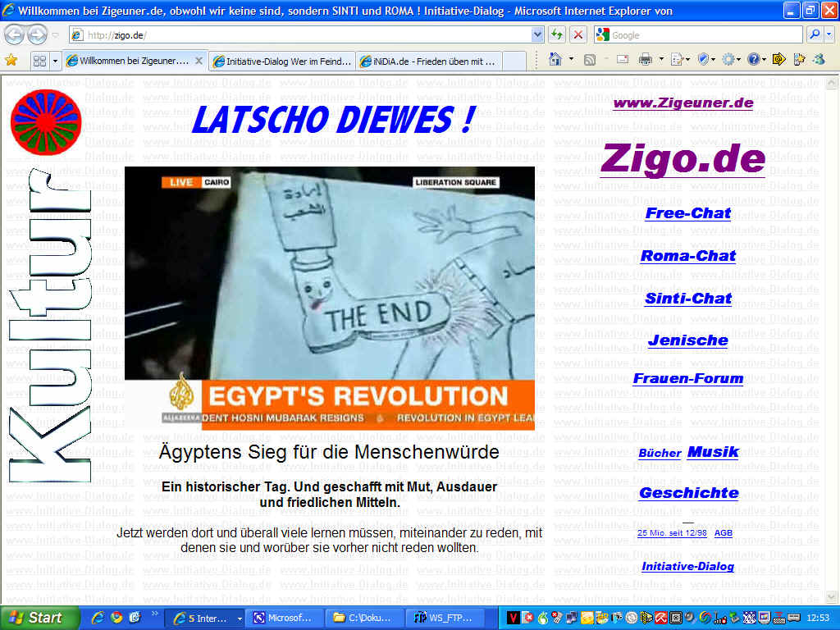The width and height of the screenshot is (840, 630).
Task: Open the Roma-Chat link
Action: pos(688,256)
